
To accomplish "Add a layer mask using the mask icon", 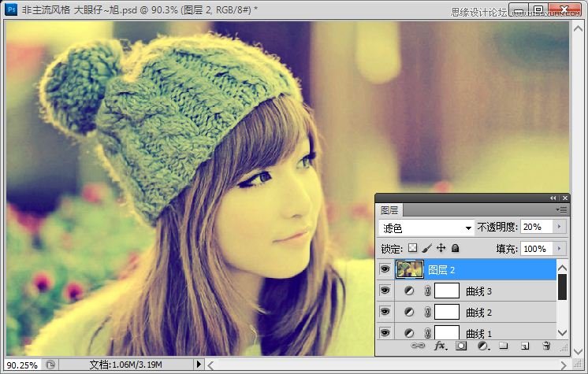I will [462, 346].
